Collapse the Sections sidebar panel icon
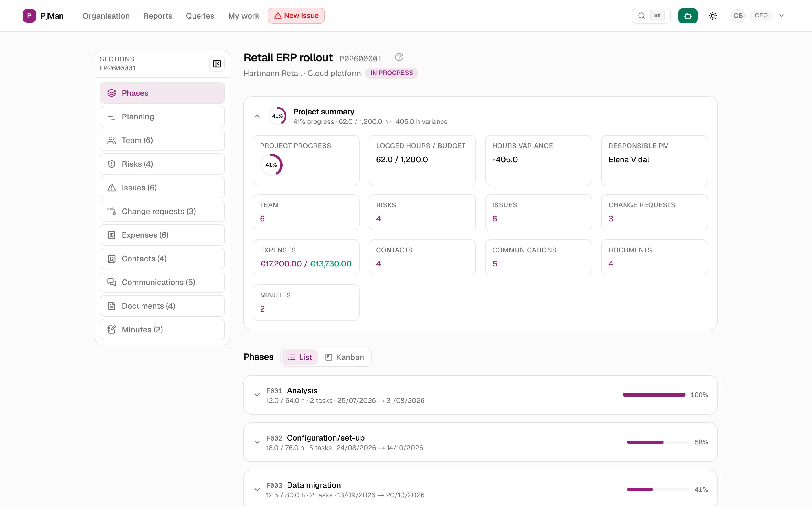Screen dimensions: 812x507 (x=217, y=64)
